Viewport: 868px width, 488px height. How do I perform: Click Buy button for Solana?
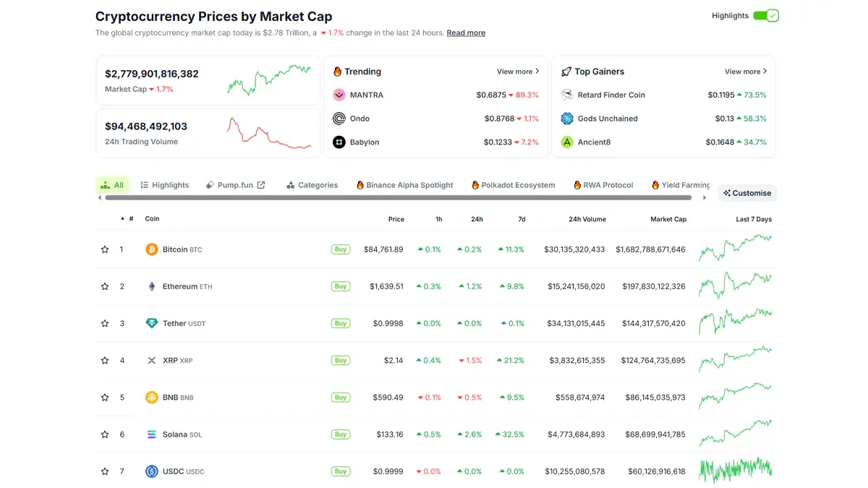pos(341,435)
